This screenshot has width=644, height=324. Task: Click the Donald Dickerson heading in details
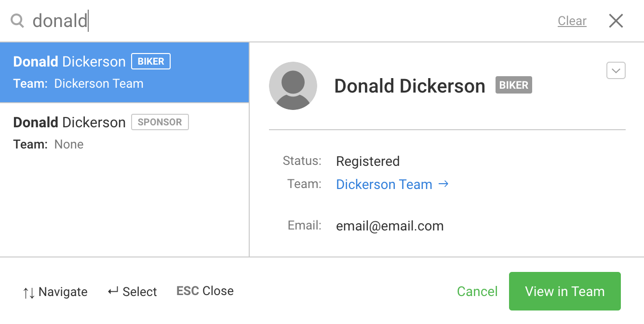point(410,86)
